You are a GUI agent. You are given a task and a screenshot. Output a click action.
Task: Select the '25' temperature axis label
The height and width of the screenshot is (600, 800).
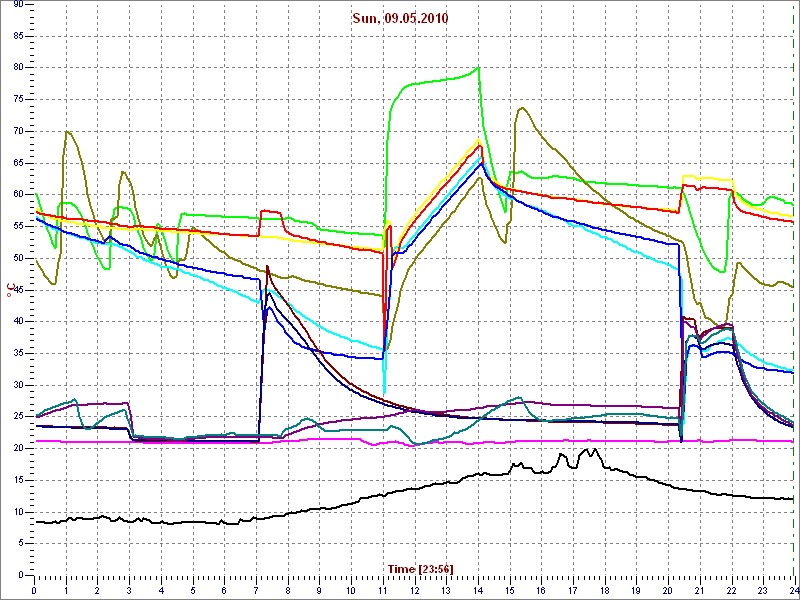[18, 417]
